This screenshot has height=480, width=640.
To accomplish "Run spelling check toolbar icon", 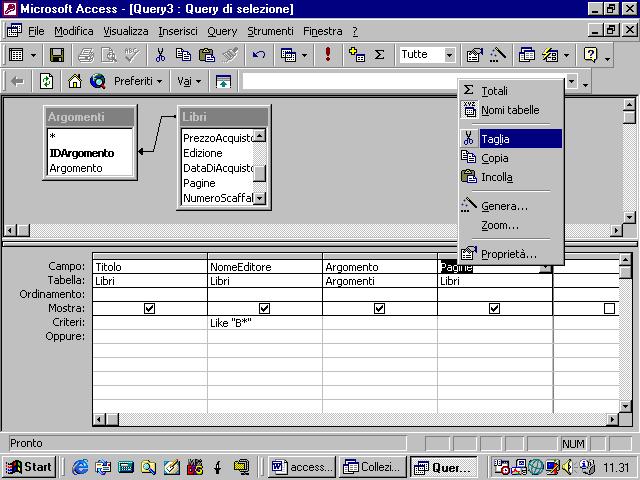I will (132, 55).
